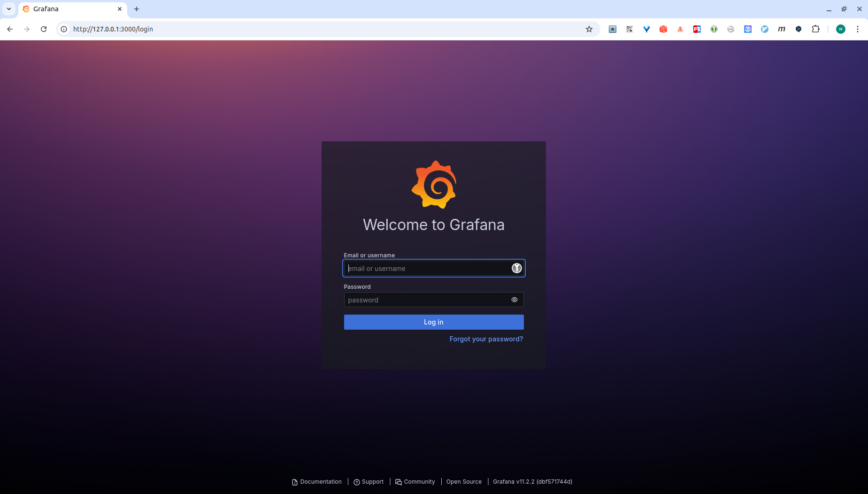Click the red dice extension icon
Viewport: 868px width, 494px height.
(x=663, y=29)
